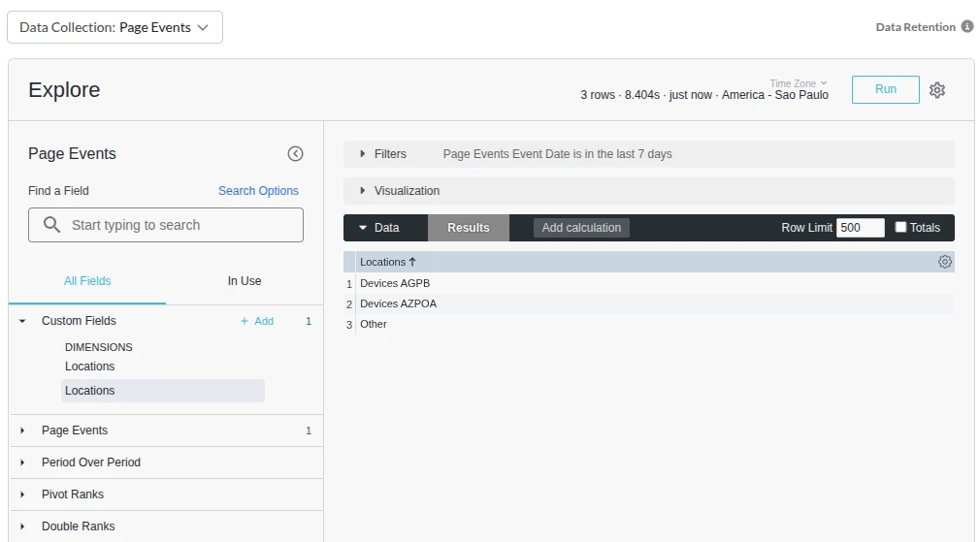
Task: Switch to the All Fields tab
Action: (87, 281)
